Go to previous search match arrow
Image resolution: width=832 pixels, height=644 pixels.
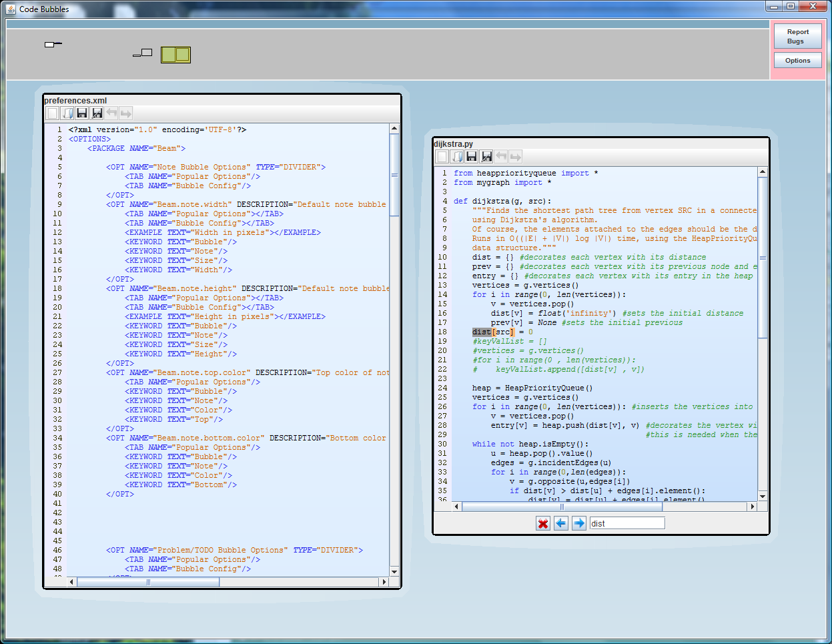561,523
